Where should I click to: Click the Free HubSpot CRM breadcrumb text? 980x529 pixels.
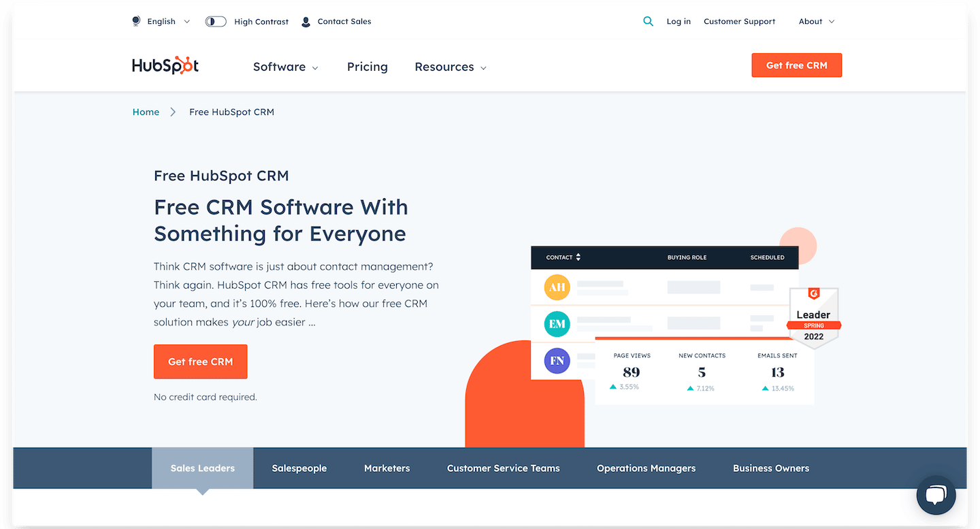click(x=231, y=112)
